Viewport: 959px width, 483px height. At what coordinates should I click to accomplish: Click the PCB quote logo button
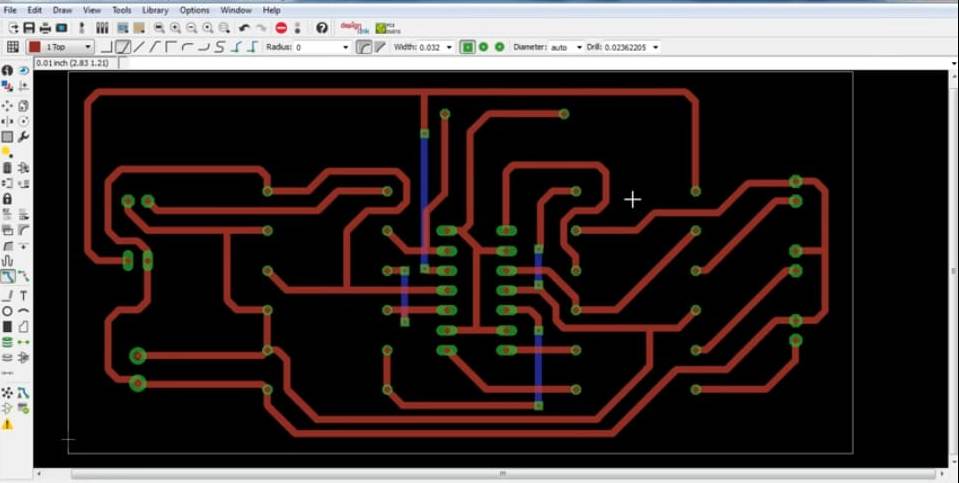tap(389, 28)
